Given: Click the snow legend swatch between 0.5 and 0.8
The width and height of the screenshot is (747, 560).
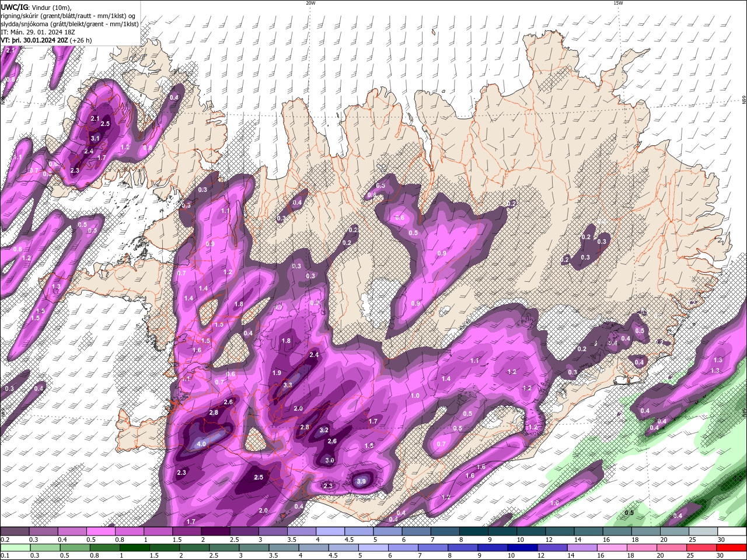Looking at the screenshot, I should coord(100,531).
